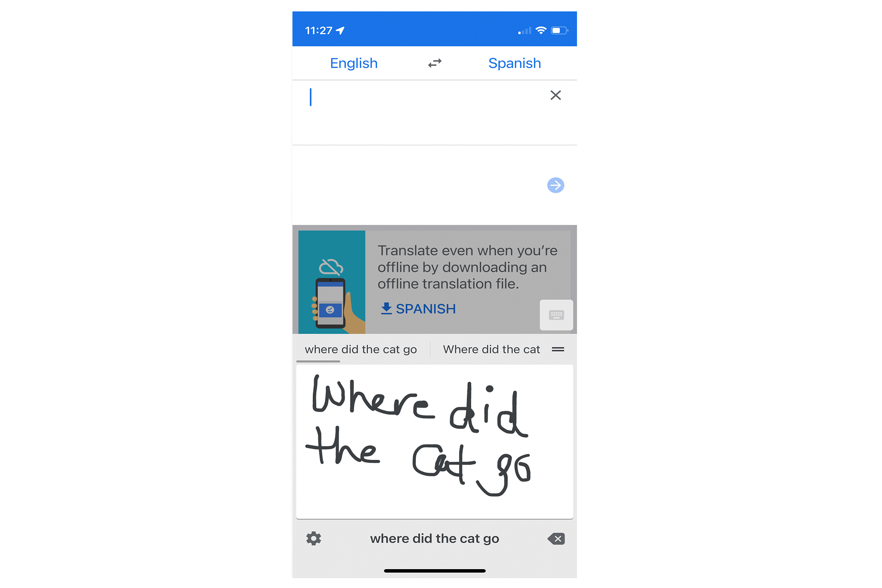Click the language swap arrows icon

tap(434, 62)
